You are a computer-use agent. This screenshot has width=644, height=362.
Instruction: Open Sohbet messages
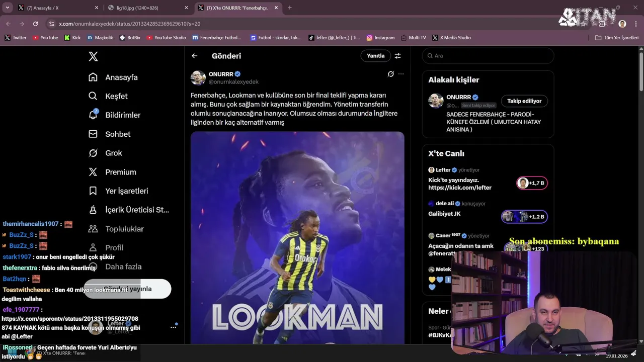coord(110,134)
